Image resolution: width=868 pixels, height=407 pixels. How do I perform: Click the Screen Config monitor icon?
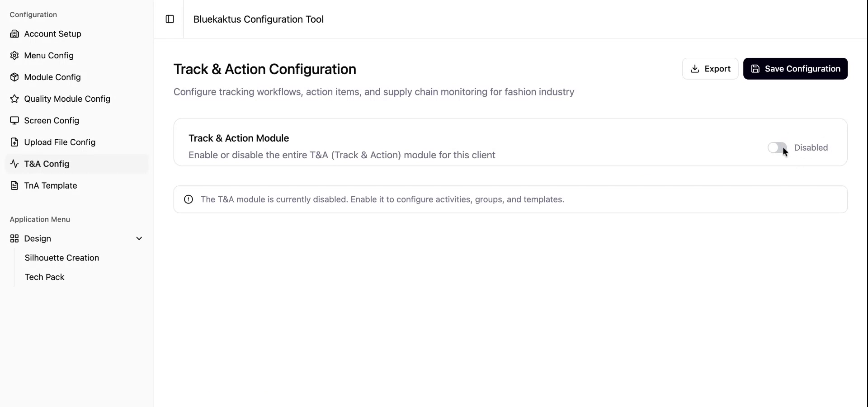[14, 121]
